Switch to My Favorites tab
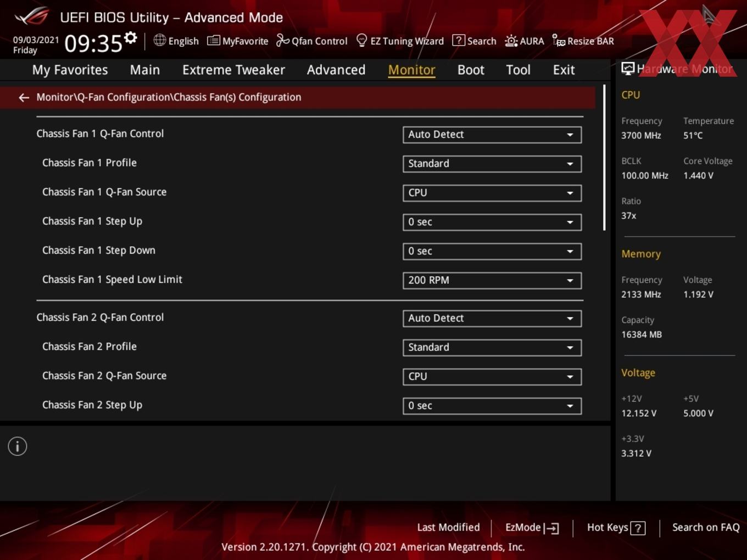 click(70, 70)
